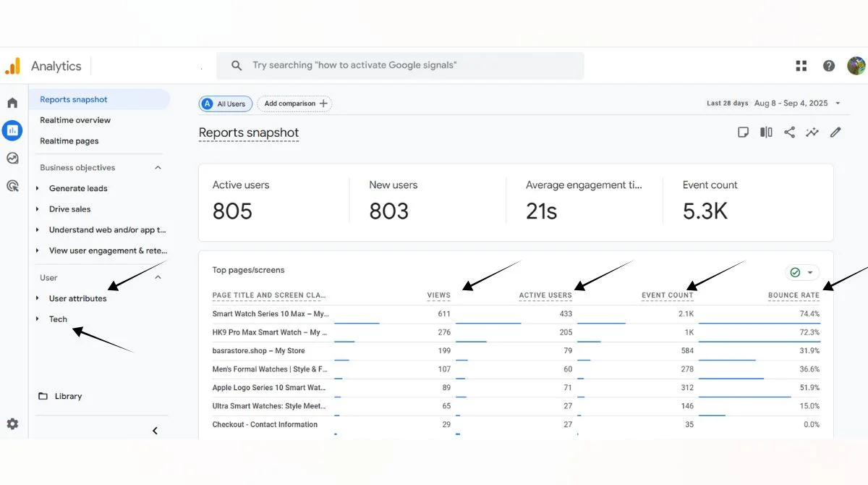The image size is (868, 485).
Task: Click the edit comparisons columns icon
Action: point(766,132)
